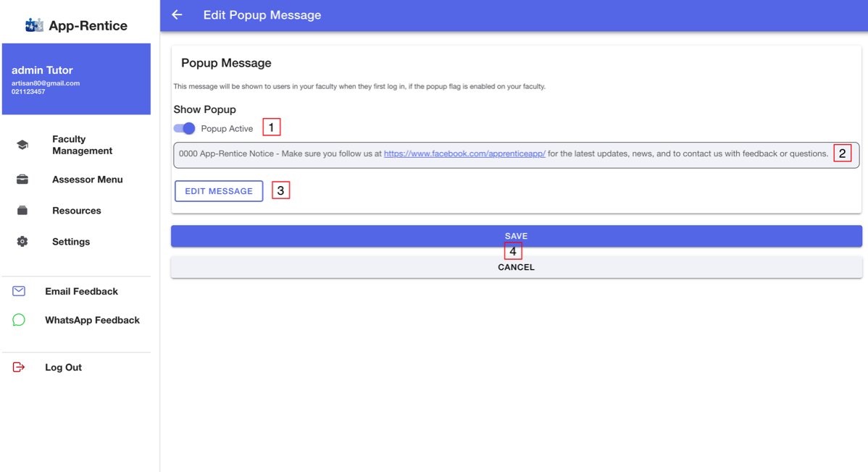Screen dimensions: 868x472
Task: Toggle the Popup Active switch
Action: [x=184, y=128]
